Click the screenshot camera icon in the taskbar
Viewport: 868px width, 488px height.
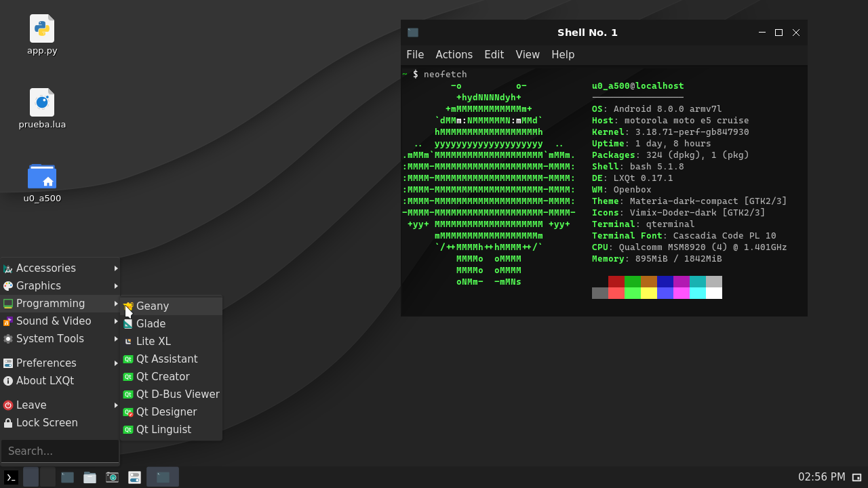112,476
